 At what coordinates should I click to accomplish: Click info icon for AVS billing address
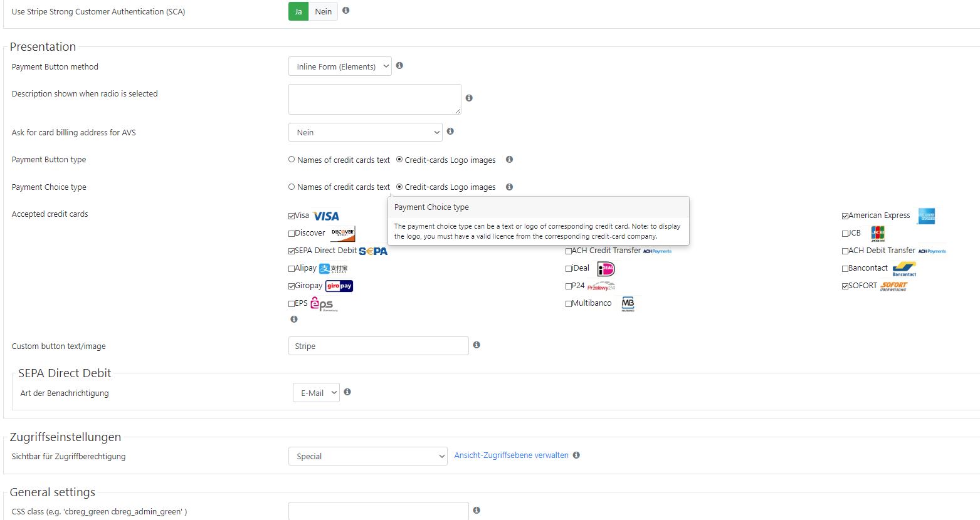coord(450,132)
